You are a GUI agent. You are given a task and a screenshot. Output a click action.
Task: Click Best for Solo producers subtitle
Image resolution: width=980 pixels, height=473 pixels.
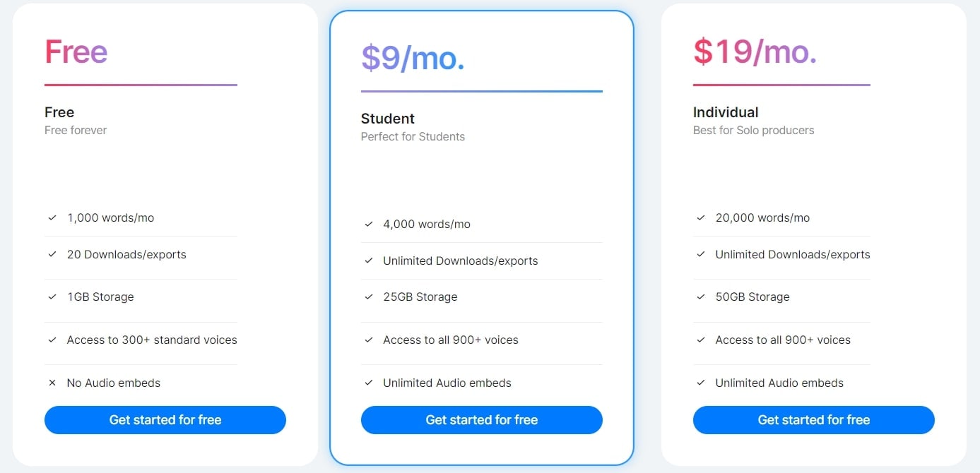point(753,131)
